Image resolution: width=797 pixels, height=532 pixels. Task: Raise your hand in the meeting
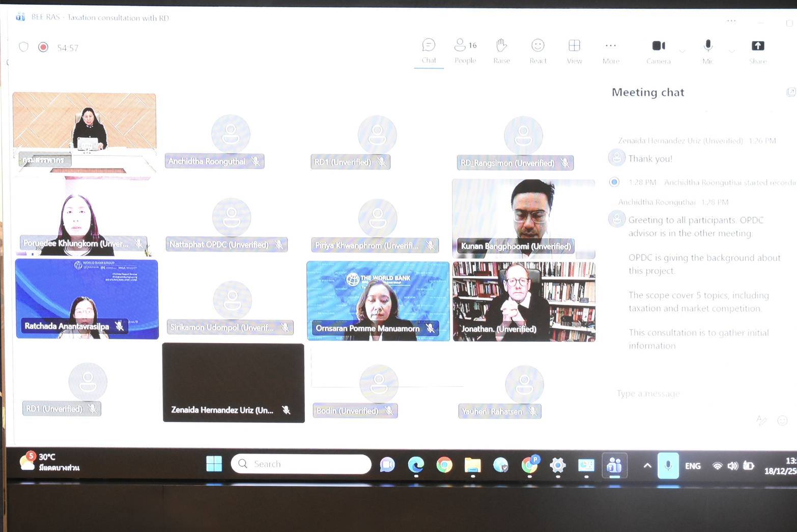[501, 51]
